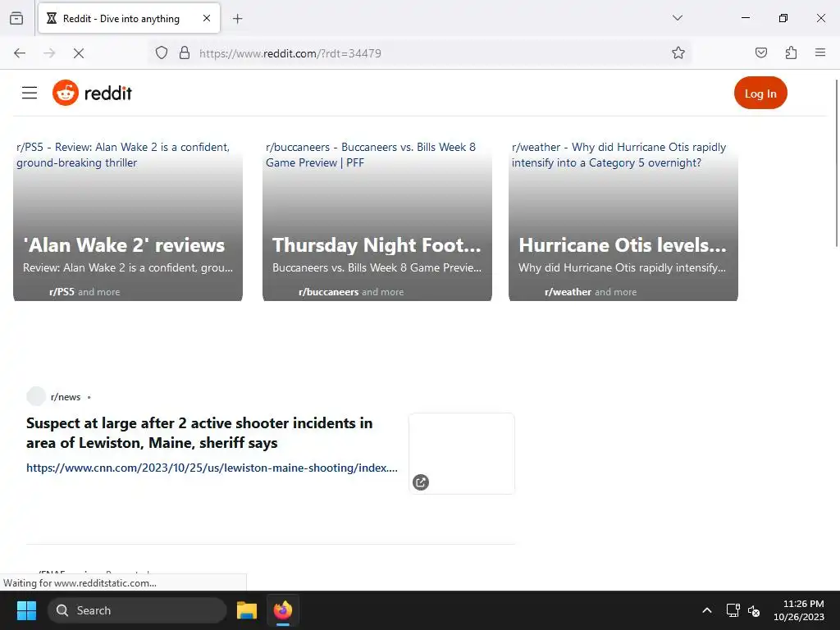The image size is (840, 630).
Task: Click the Log In button
Action: click(760, 93)
